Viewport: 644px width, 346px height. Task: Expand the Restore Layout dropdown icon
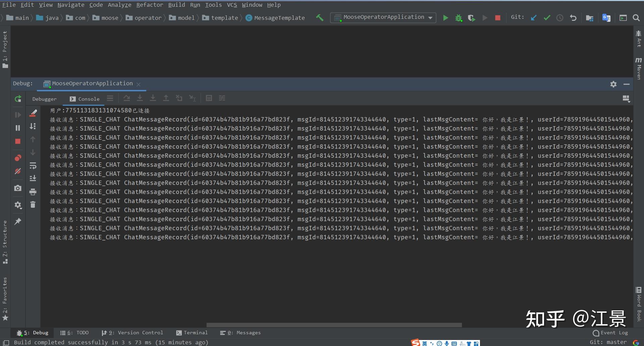(626, 99)
